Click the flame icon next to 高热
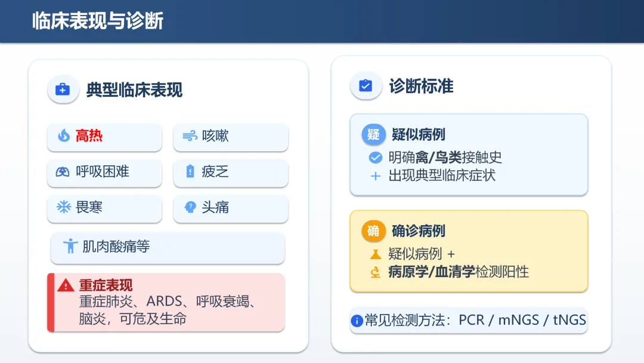644x363 pixels. tap(64, 136)
